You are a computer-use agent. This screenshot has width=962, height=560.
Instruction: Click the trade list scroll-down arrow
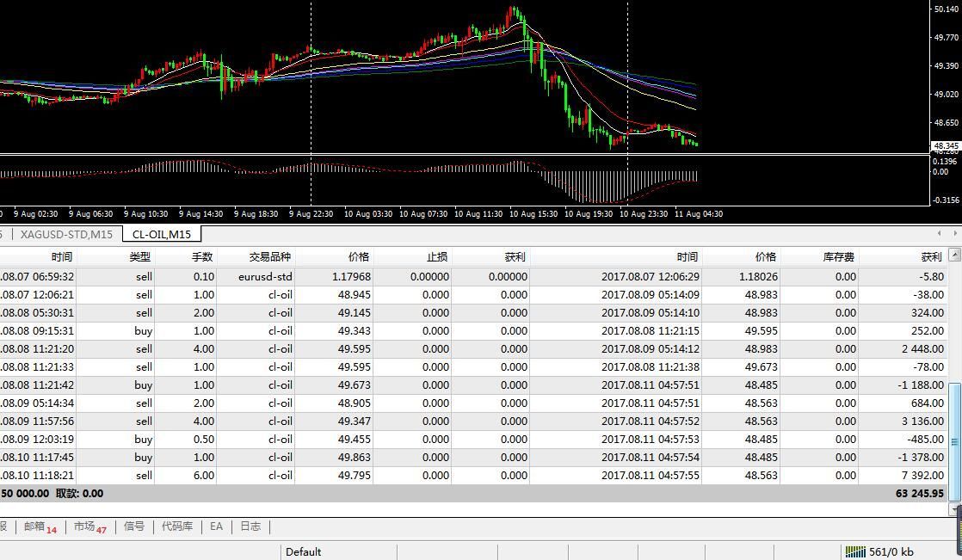[x=954, y=509]
